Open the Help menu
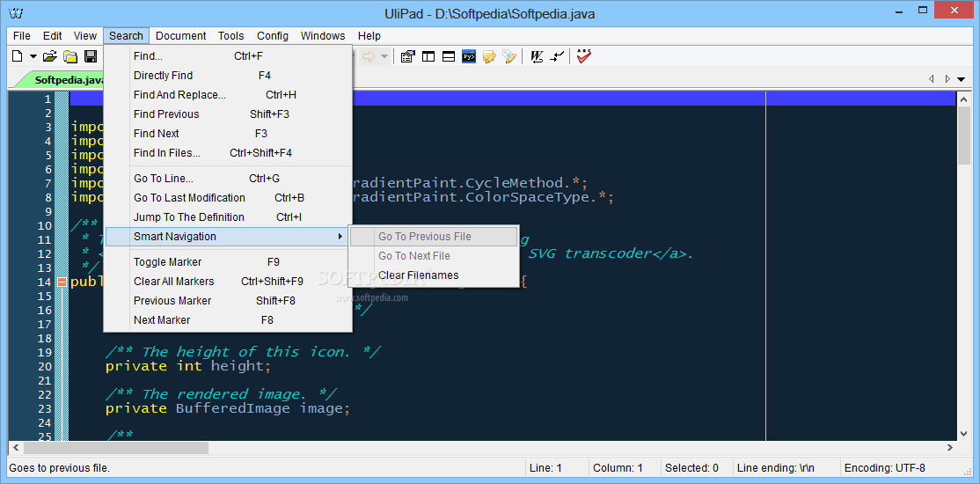 pos(369,36)
